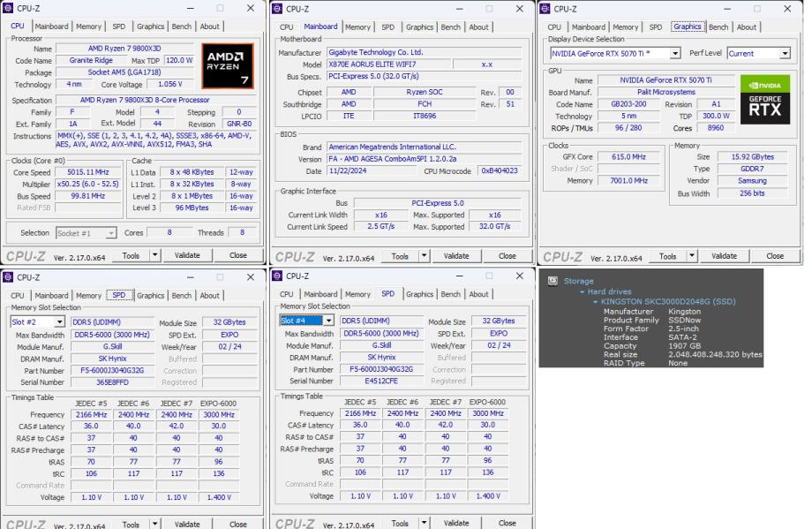
Task: Click the mainboard model X870E AORUS ELITE WIFI7
Action: [388, 64]
